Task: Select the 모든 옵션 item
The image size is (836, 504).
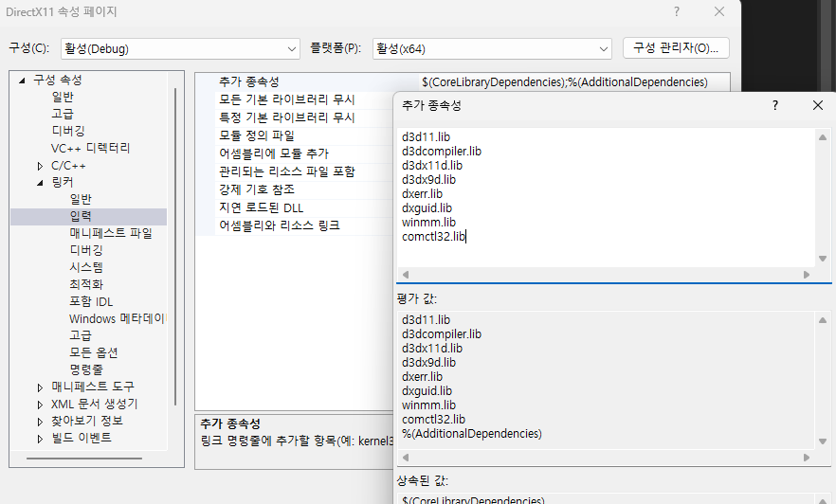Action: click(x=93, y=352)
